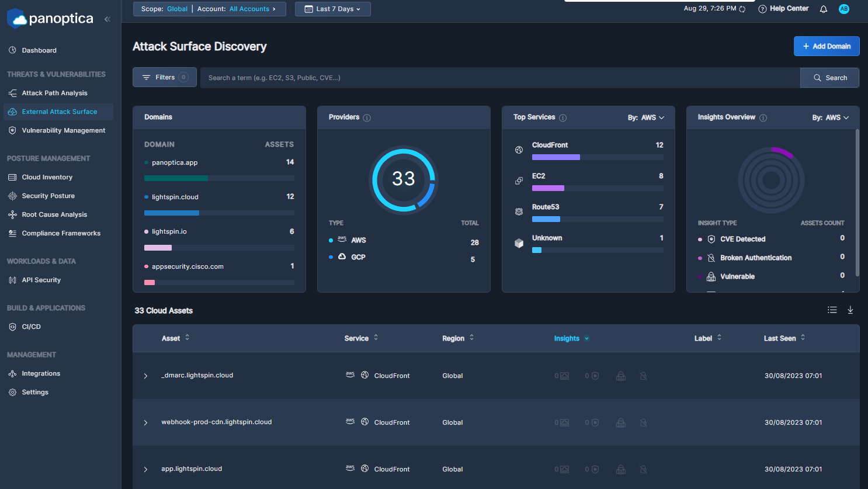868x489 pixels.
Task: Open Help Center
Action: (x=783, y=9)
